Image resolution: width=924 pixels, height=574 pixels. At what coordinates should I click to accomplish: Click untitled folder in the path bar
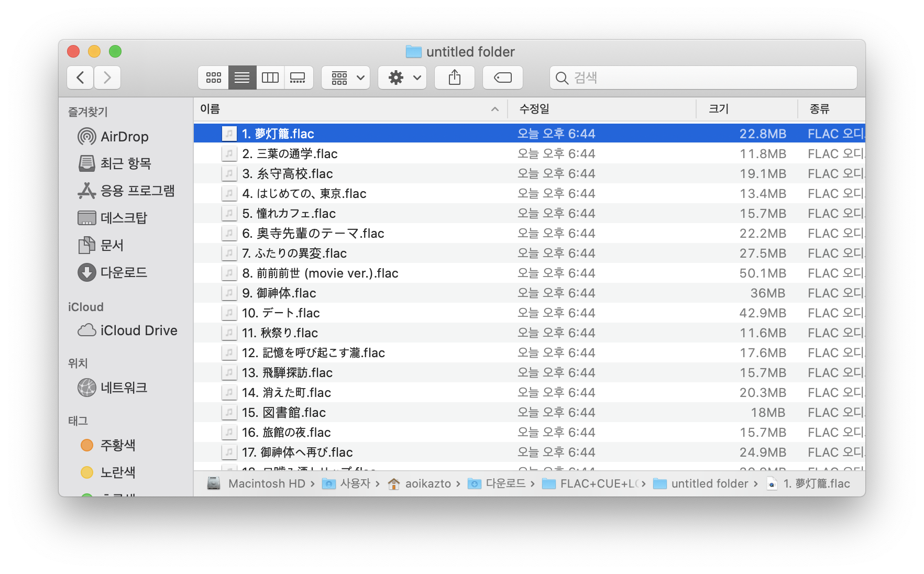701,483
